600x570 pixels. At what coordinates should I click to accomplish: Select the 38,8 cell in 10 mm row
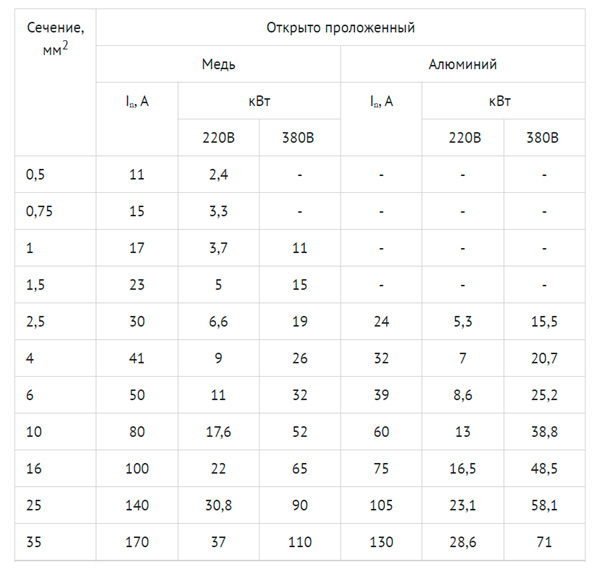544,433
